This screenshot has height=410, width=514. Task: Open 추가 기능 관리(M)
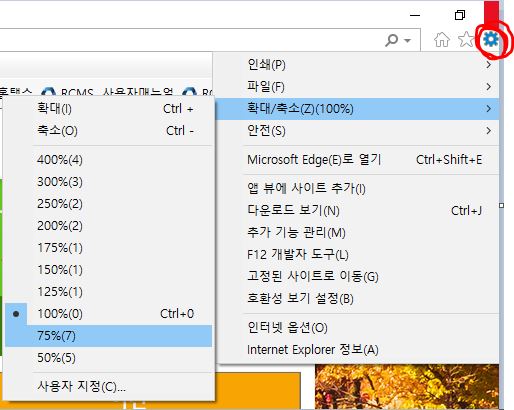click(x=358, y=232)
